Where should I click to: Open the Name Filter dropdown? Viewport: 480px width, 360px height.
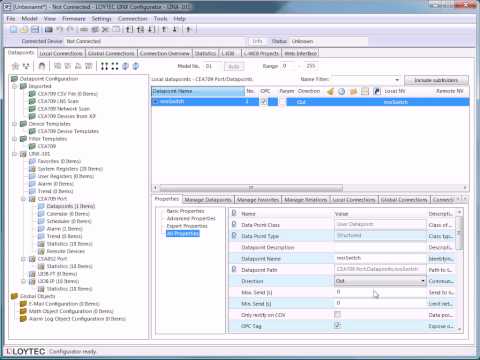pyautogui.click(x=397, y=80)
